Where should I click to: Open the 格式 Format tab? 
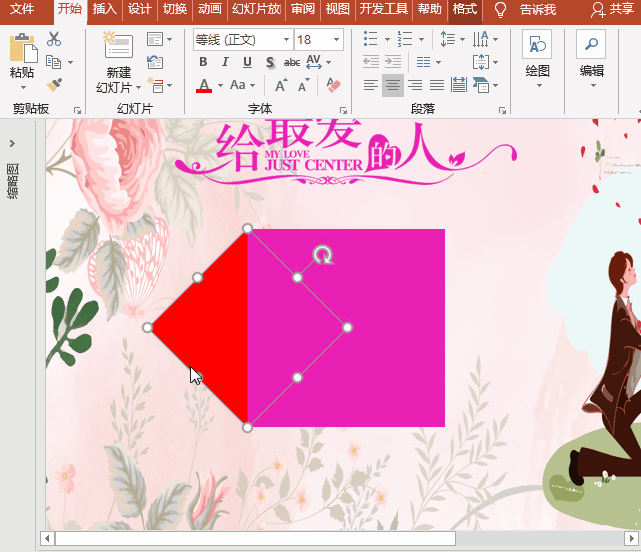click(x=465, y=9)
